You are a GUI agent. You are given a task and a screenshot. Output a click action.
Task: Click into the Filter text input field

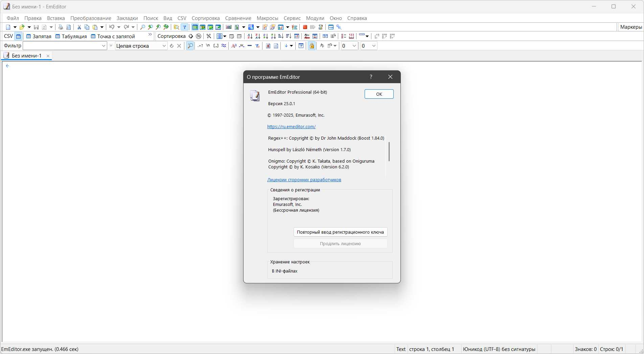pos(62,46)
